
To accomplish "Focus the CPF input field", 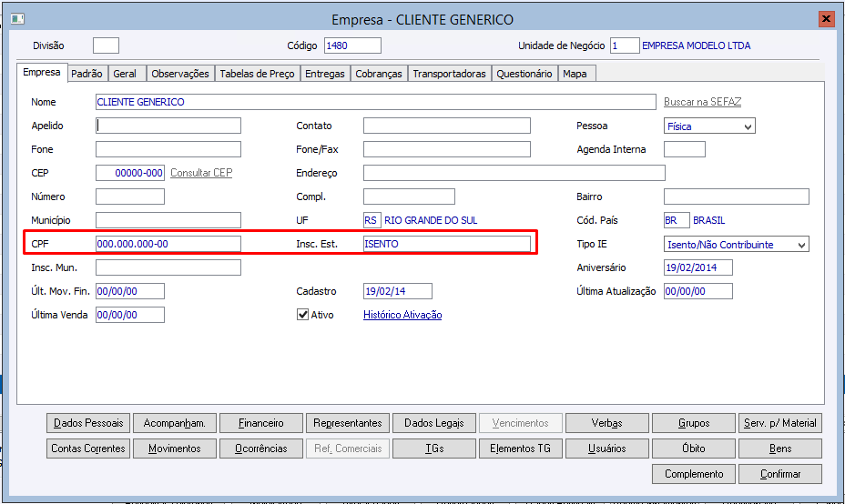I will tap(168, 244).
